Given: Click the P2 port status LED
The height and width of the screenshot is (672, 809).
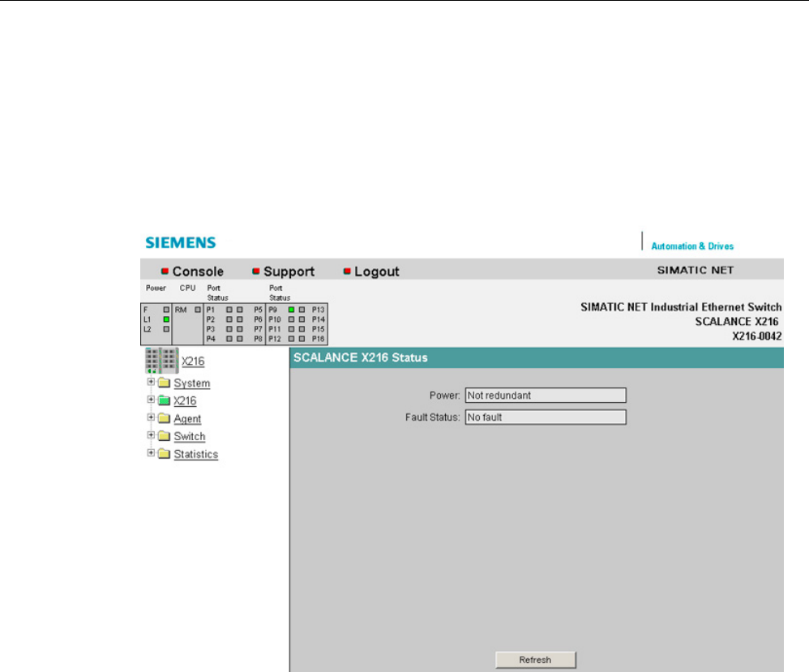Looking at the screenshot, I should pos(229,319).
